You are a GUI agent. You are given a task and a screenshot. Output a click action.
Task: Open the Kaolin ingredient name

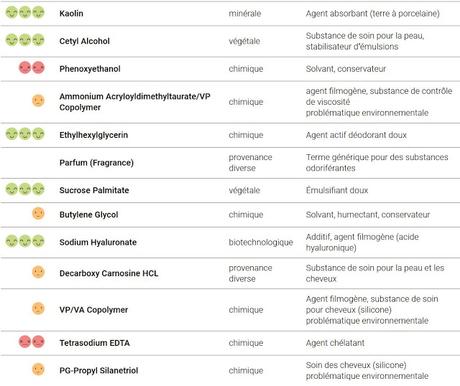pyautogui.click(x=71, y=13)
